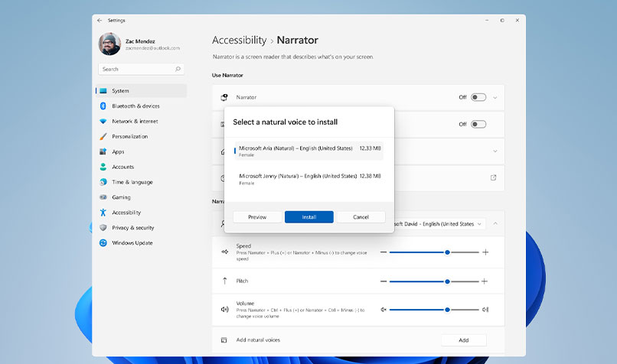Click the Network & internet icon

click(103, 122)
